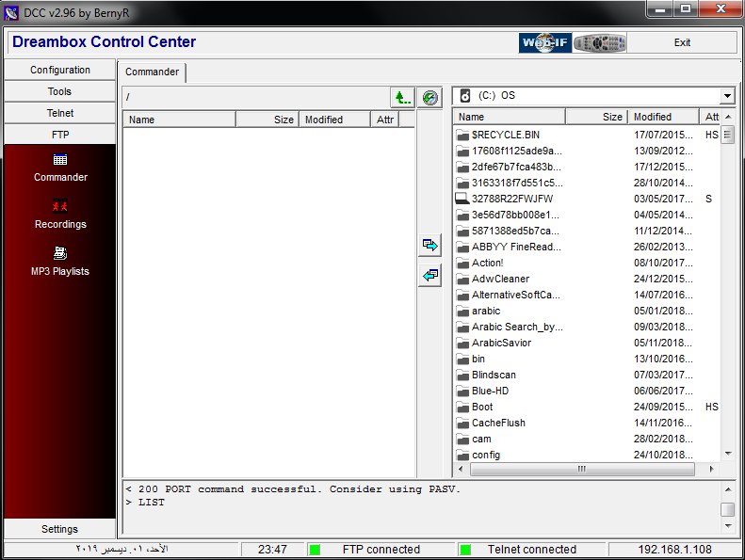Click the drive icon in the drive selector

point(465,95)
